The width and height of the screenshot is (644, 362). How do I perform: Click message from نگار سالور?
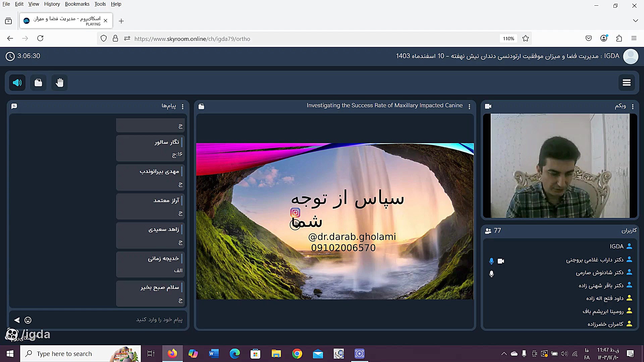pyautogui.click(x=150, y=148)
